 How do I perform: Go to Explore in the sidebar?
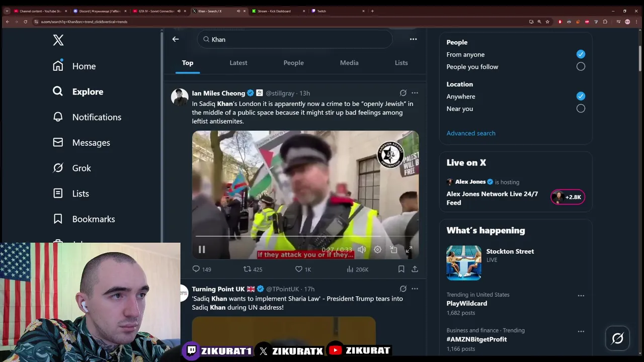(x=78, y=92)
